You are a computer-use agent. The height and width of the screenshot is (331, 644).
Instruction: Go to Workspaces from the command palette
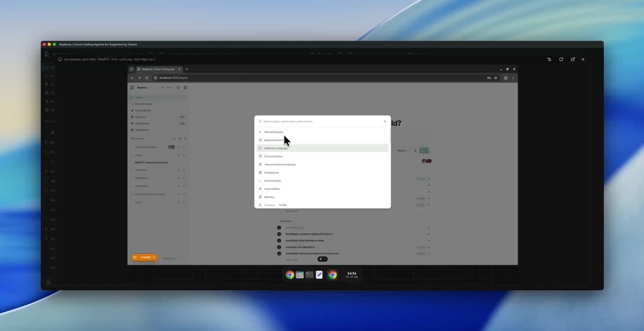click(322, 173)
